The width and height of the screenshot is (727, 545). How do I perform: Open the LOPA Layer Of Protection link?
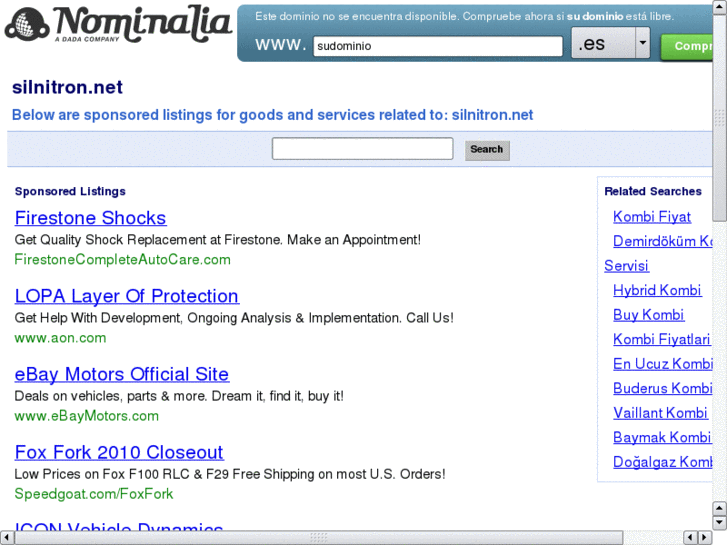[x=127, y=296]
